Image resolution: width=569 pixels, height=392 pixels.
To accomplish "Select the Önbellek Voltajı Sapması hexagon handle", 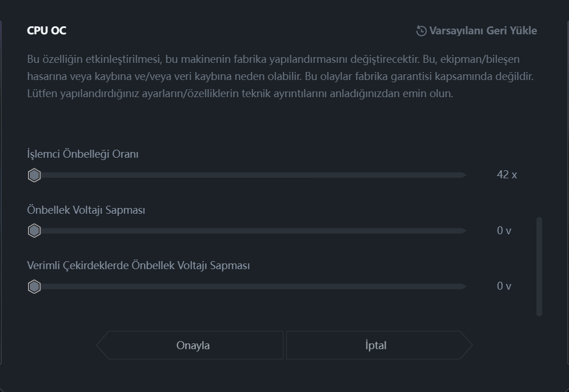I will pos(34,231).
